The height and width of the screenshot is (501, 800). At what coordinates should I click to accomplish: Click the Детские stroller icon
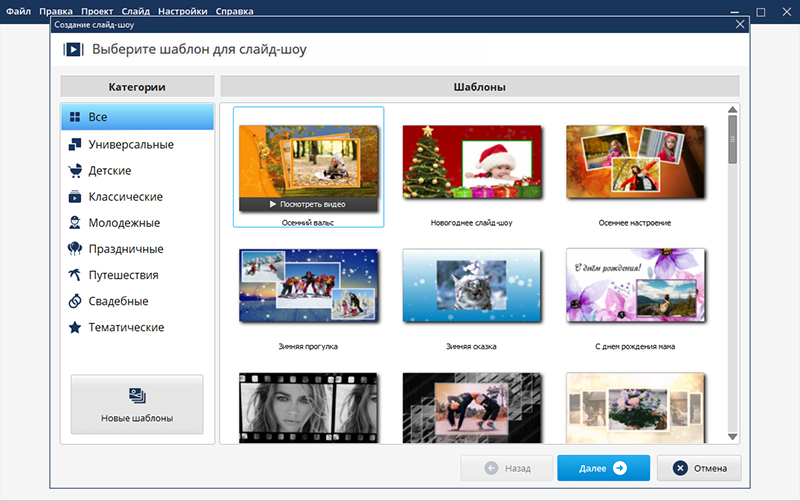point(74,171)
